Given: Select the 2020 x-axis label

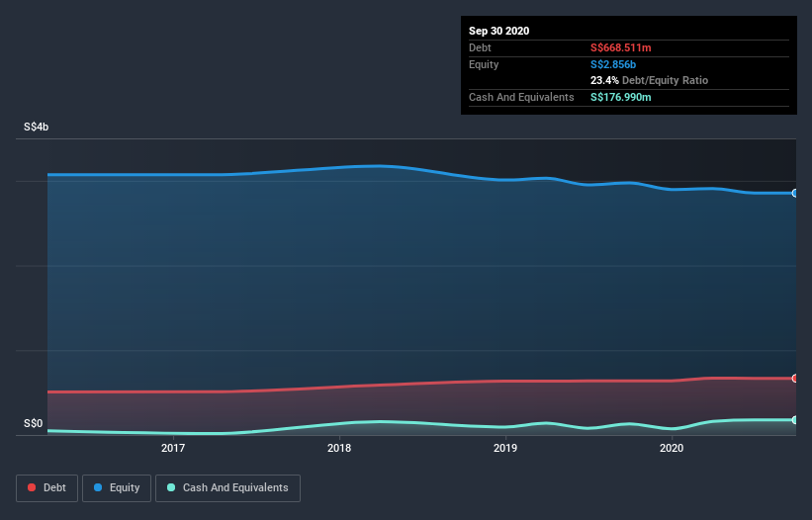Looking at the screenshot, I should click(x=672, y=448).
